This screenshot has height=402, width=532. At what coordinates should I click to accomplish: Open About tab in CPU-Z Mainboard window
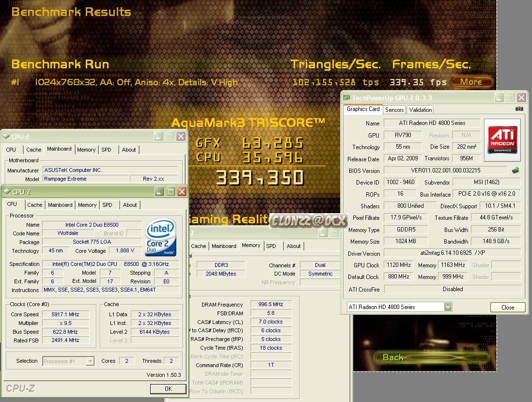pos(128,150)
